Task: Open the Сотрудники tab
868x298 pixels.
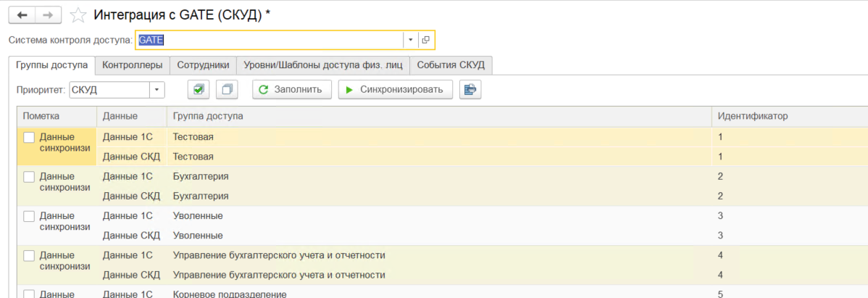Action: [x=203, y=65]
